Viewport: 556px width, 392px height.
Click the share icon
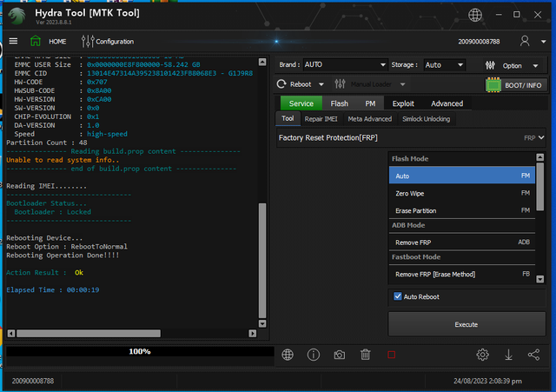coord(533,355)
